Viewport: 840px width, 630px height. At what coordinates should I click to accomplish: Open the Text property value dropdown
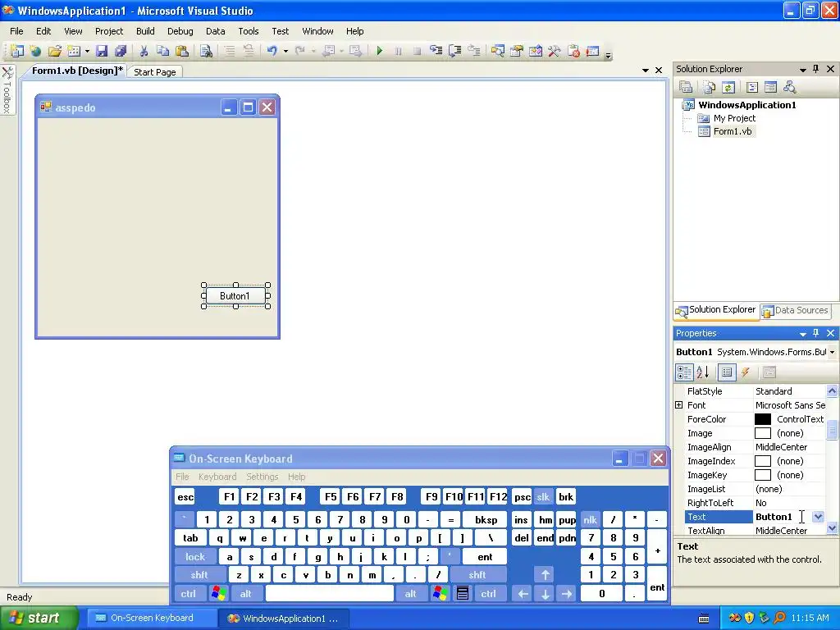tap(818, 517)
